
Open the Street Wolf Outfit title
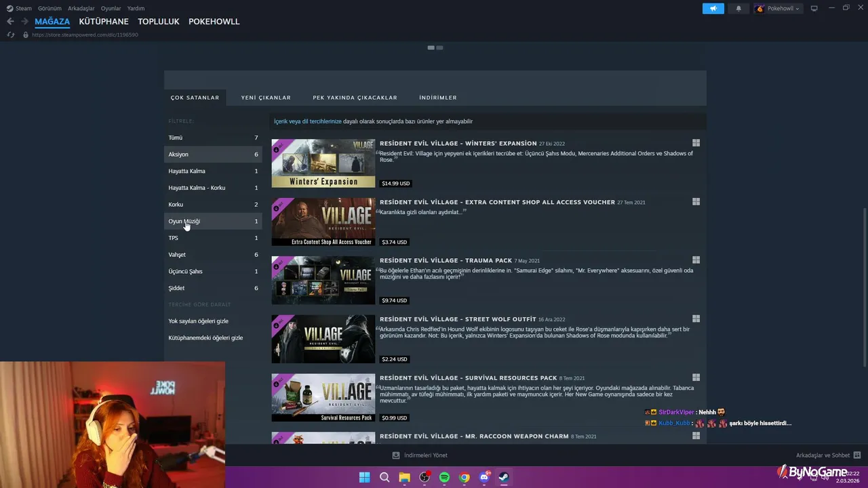(x=458, y=319)
